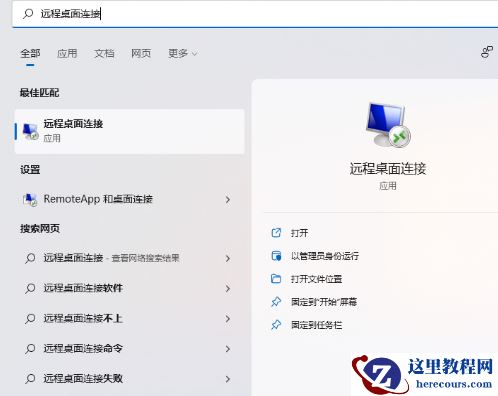498x396 pixels.
Task: Expand arrow for 远程桌面连接软件
Action: (228, 288)
